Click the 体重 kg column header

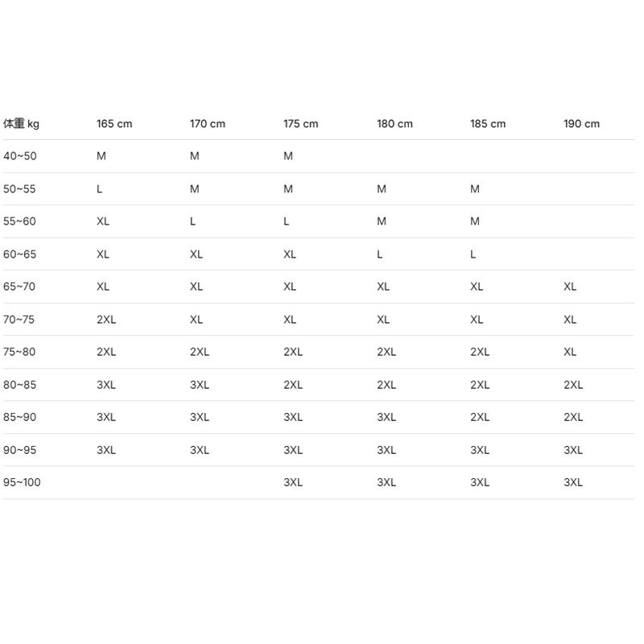[x=22, y=124]
